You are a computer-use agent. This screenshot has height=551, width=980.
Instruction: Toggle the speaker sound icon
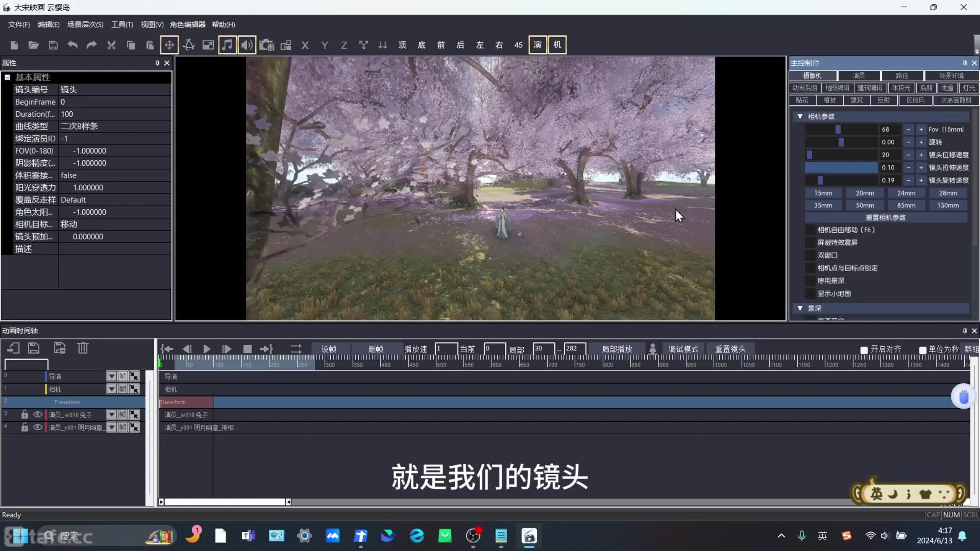coord(247,45)
